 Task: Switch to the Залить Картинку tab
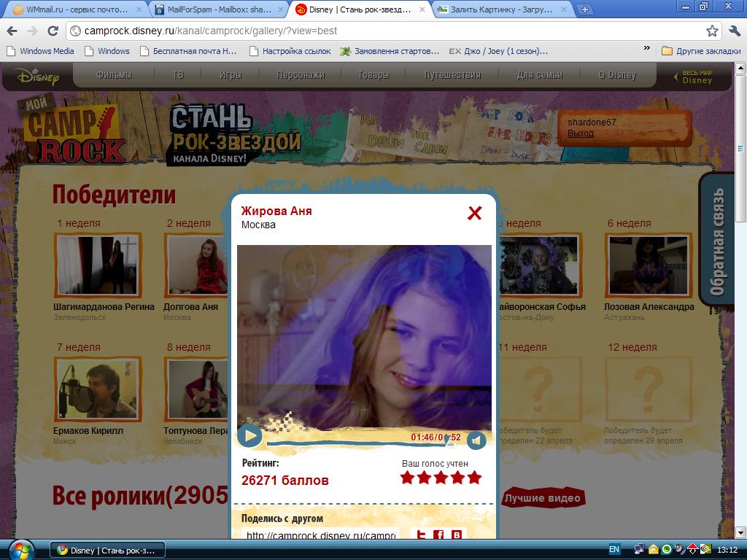pos(501,9)
